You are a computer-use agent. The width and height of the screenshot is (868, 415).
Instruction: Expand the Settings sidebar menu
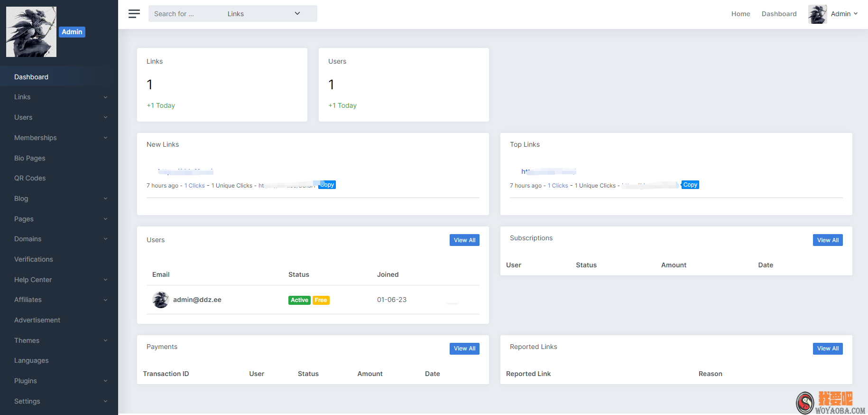coord(59,401)
